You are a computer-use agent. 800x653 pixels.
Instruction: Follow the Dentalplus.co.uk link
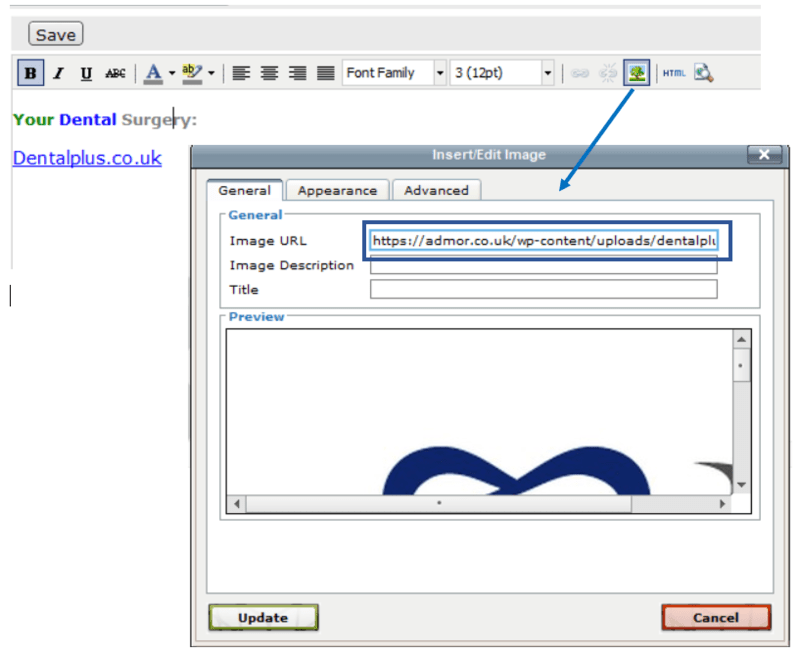(87, 158)
